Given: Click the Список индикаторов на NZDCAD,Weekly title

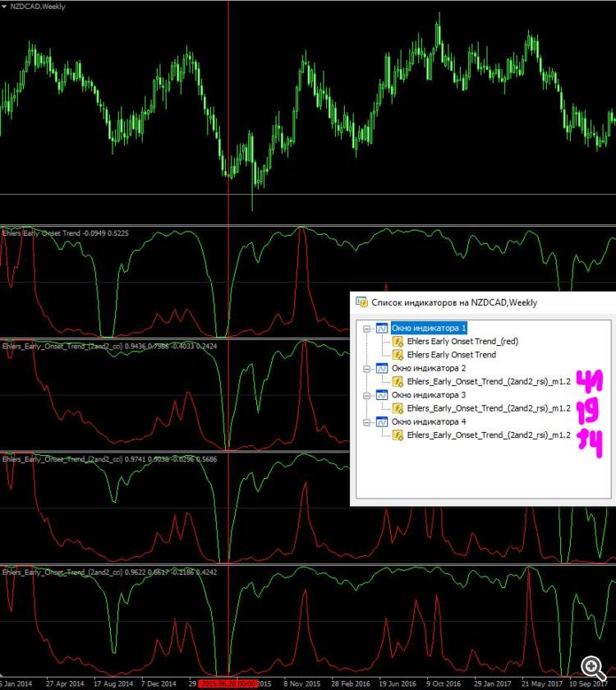Looking at the screenshot, I should click(454, 303).
